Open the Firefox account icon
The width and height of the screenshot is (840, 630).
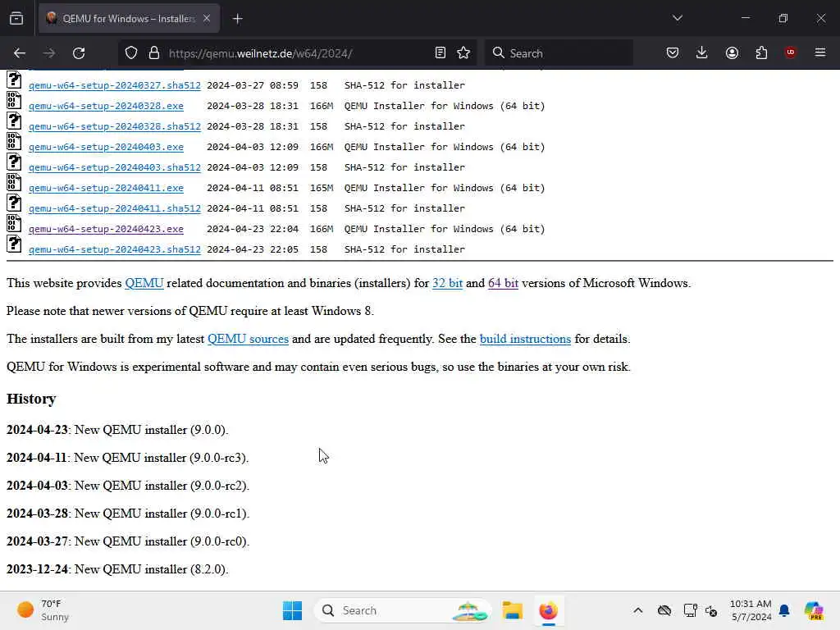(x=732, y=52)
